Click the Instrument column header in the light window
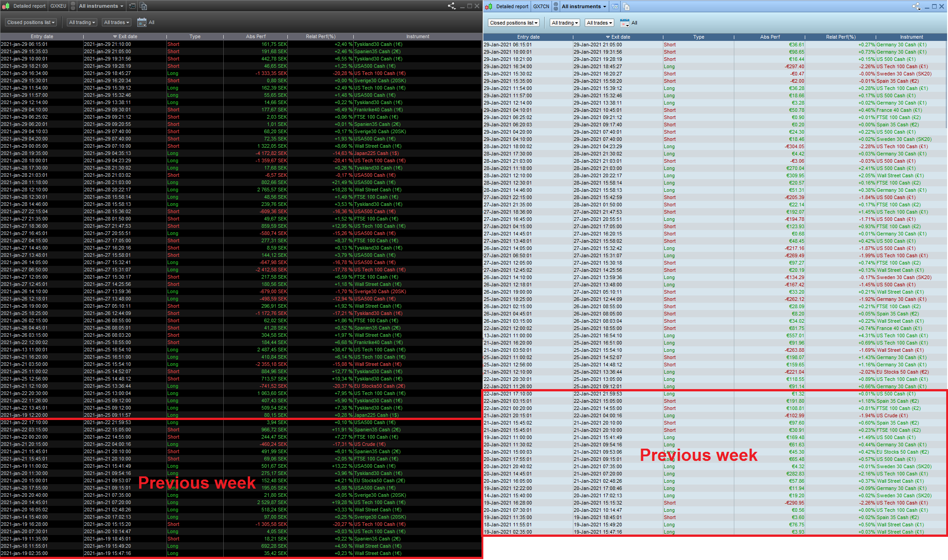 (911, 37)
